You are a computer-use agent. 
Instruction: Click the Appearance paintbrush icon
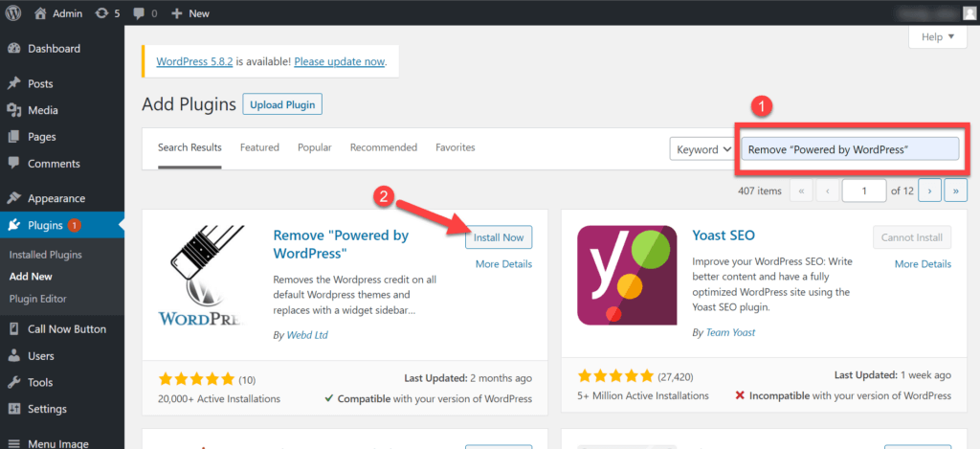[x=13, y=198]
